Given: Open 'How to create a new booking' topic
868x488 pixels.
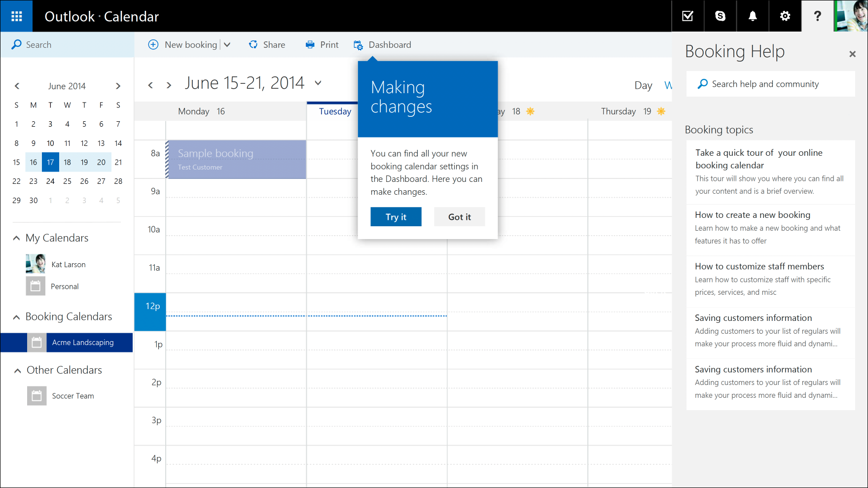Looking at the screenshot, I should click(x=771, y=230).
